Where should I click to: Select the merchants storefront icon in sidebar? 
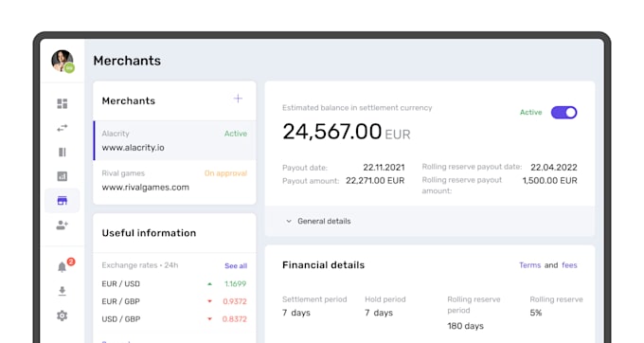click(x=62, y=201)
